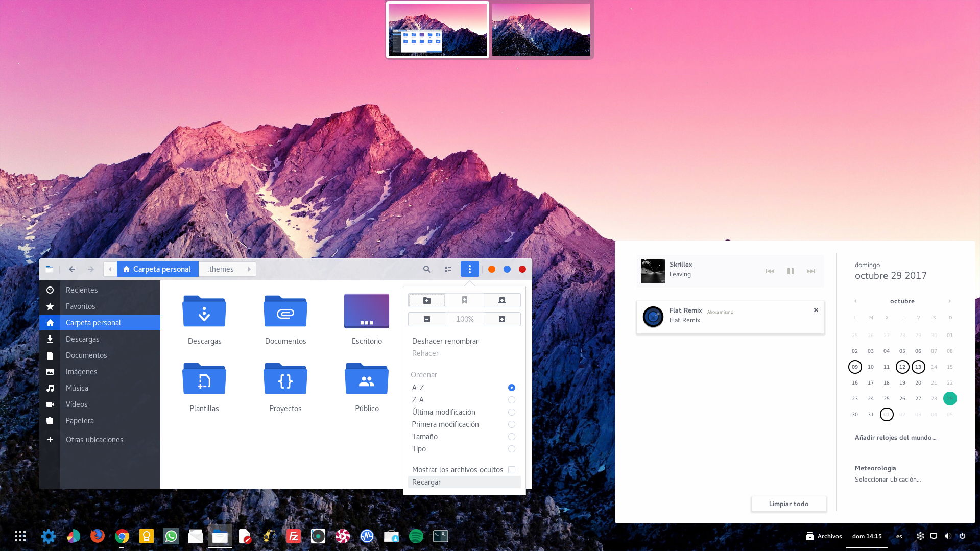Close the three-dot view options menu

pos(470,269)
